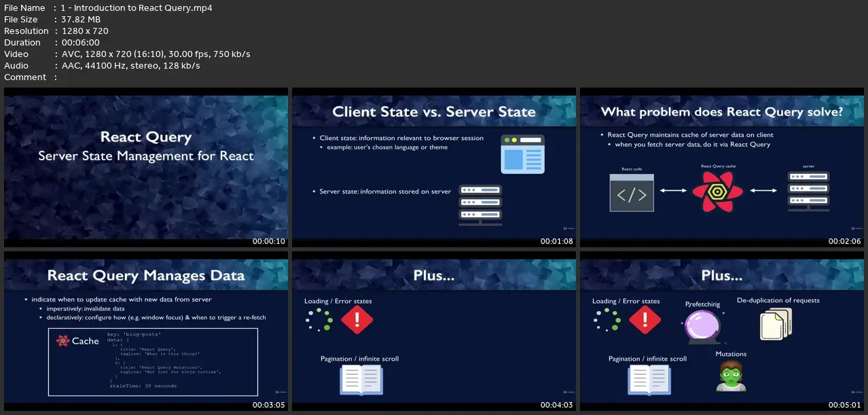
Task: Click the loading spinner in the 00:04:03 frame
Action: pos(319,320)
